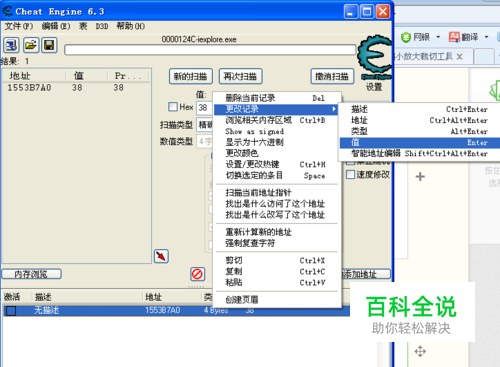Screen dimensions: 500x367
Task: Click the plus icon in browser window
Action: click(x=420, y=176)
